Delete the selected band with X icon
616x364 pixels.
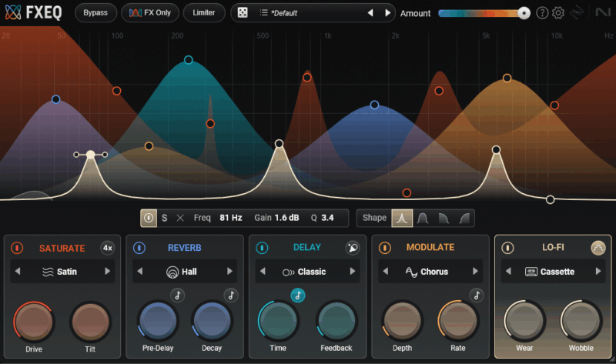(180, 218)
